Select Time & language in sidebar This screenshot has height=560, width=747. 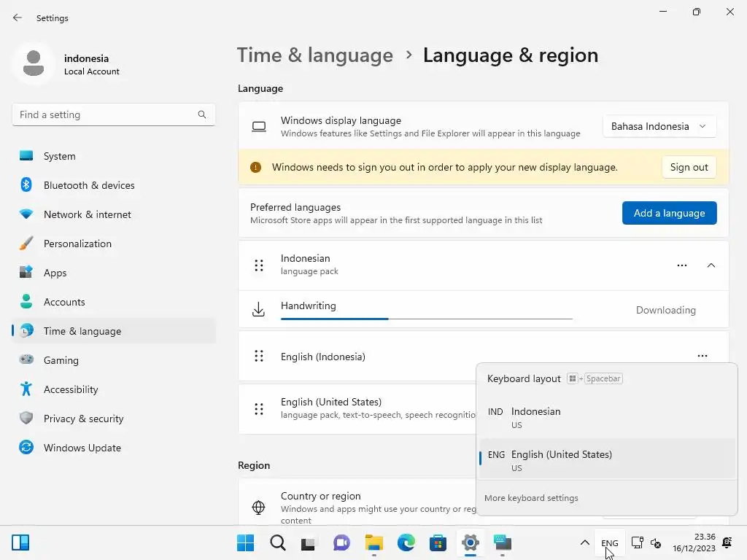point(113,331)
